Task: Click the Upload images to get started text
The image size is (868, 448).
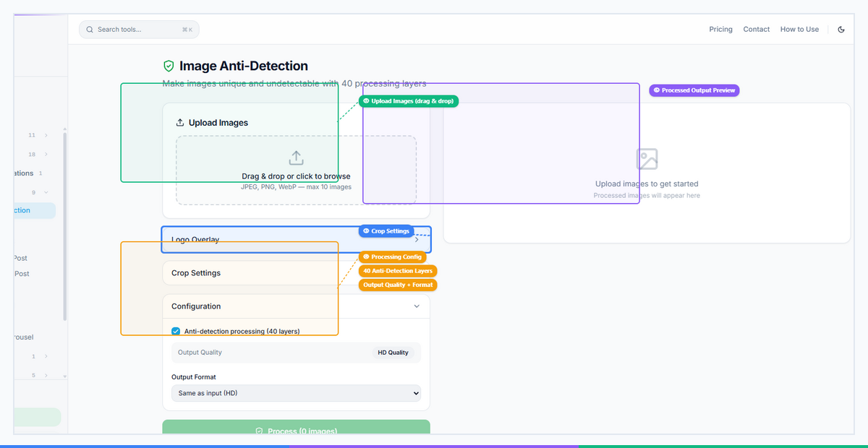Action: coord(647,184)
